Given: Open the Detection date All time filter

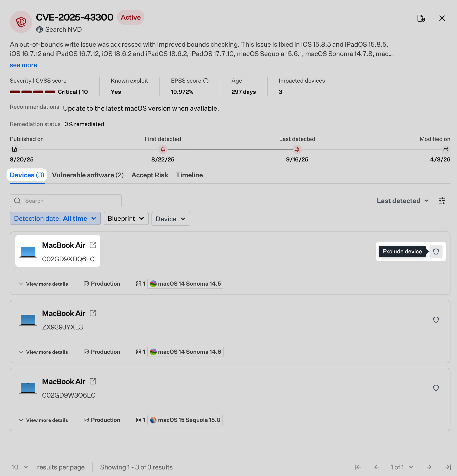Looking at the screenshot, I should pos(55,218).
